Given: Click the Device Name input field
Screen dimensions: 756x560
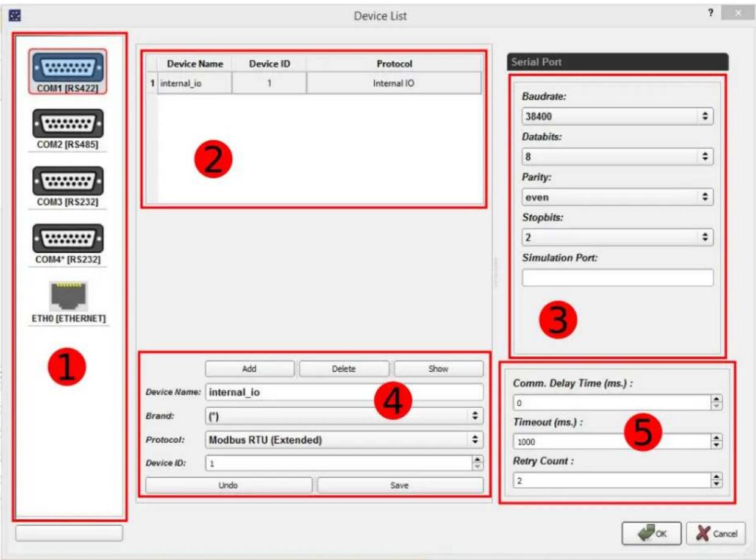Looking at the screenshot, I should (344, 392).
